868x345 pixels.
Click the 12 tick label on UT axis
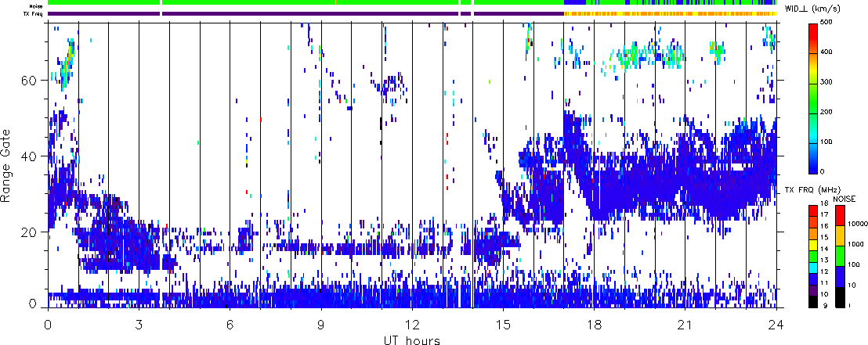(411, 322)
